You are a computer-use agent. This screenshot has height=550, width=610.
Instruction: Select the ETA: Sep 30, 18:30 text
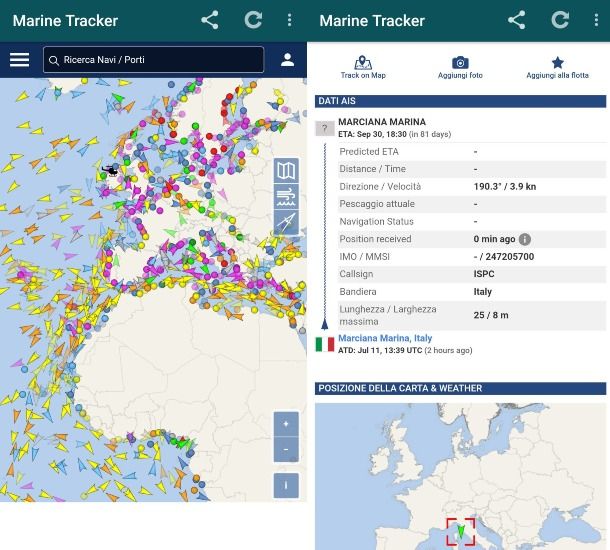[372, 134]
